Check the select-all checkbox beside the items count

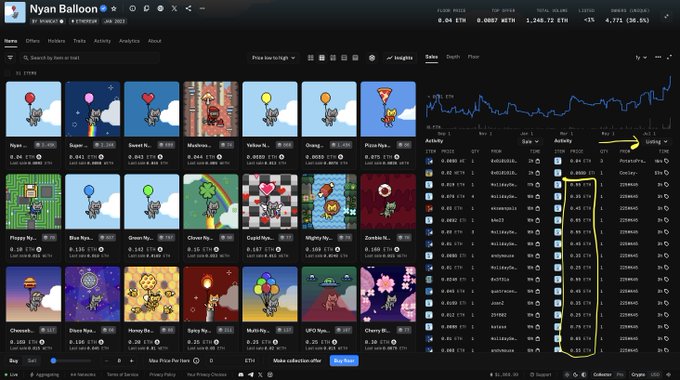pyautogui.click(x=7, y=73)
